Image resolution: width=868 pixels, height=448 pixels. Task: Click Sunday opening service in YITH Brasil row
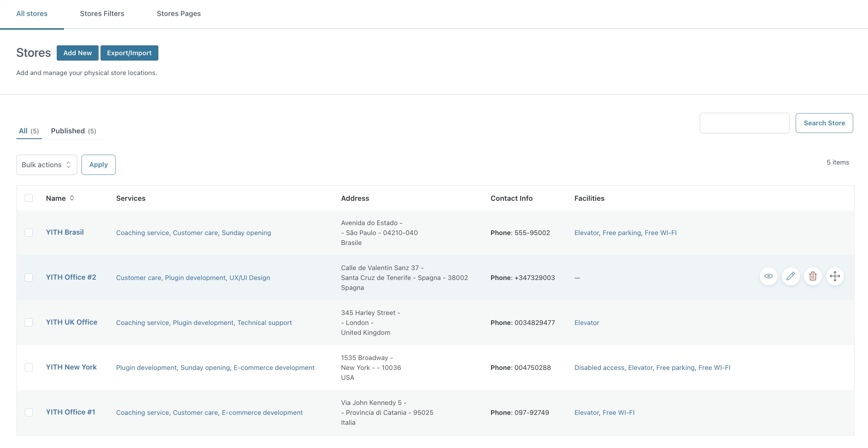(246, 233)
